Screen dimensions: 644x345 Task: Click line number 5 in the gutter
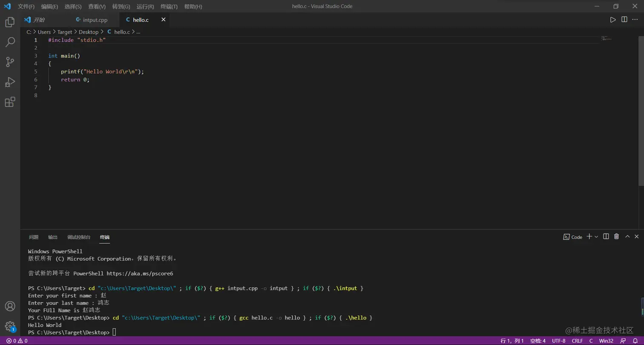tap(36, 71)
